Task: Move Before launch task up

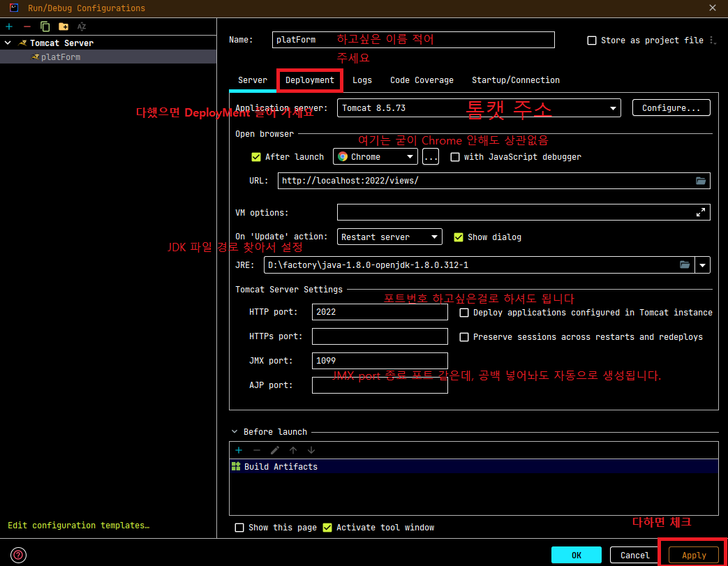Action: (x=293, y=450)
